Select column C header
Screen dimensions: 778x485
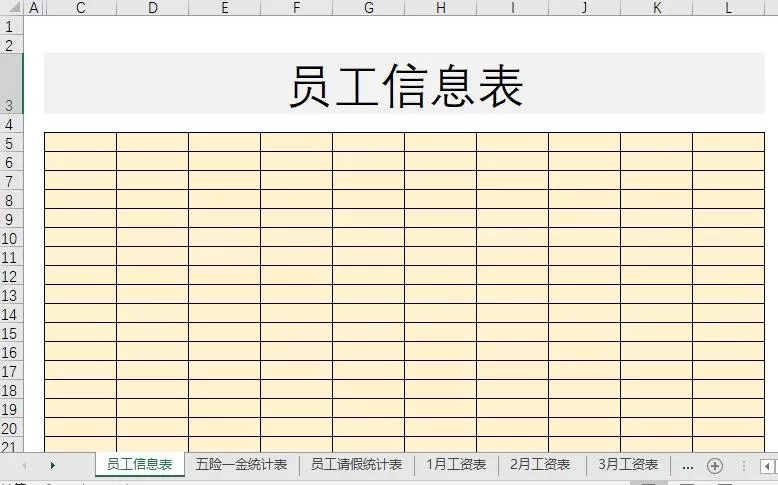click(80, 8)
